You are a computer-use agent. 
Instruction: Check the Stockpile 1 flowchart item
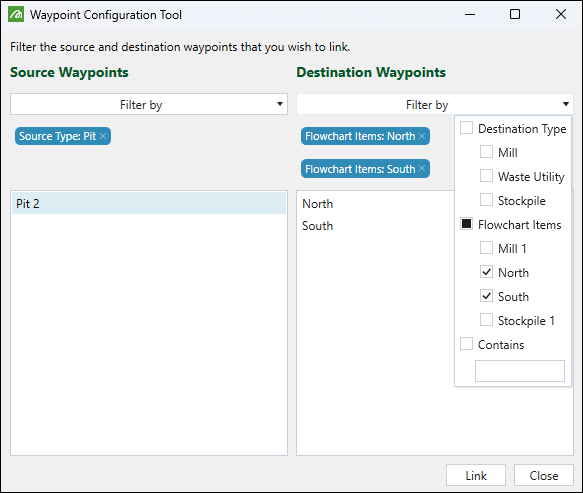coord(486,320)
